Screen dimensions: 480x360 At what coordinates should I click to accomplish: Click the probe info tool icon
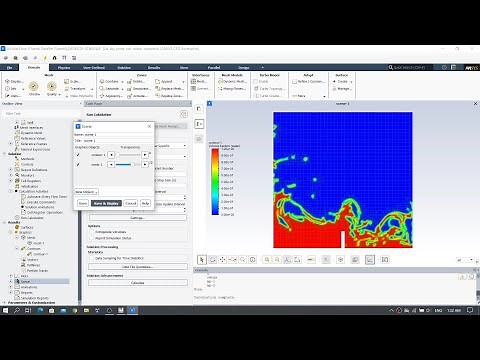[x=253, y=260]
